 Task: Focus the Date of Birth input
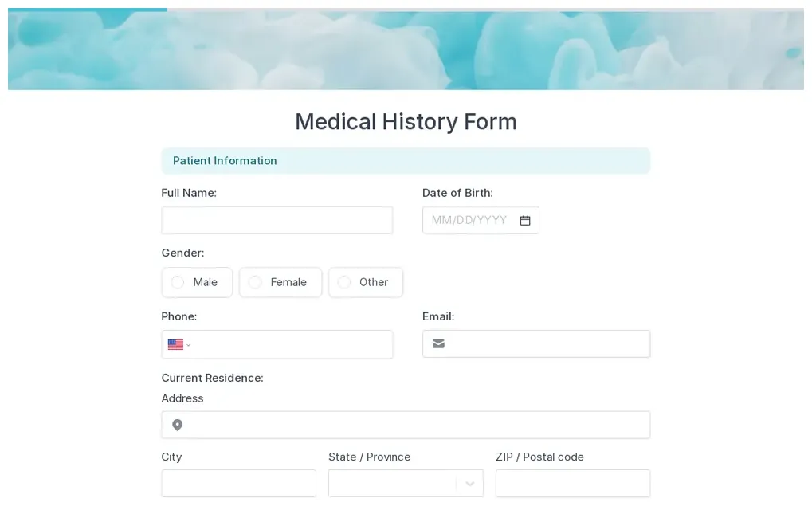pyautogui.click(x=469, y=221)
